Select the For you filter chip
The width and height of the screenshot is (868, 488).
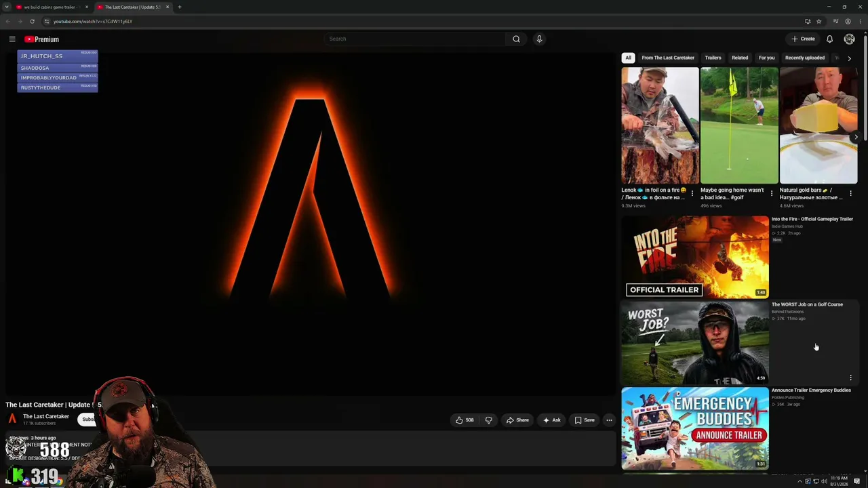(766, 58)
